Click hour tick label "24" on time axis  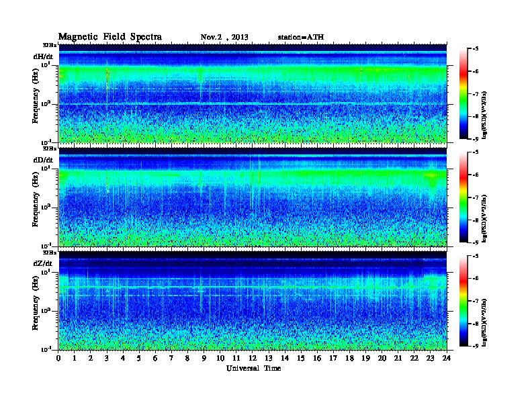click(x=447, y=358)
